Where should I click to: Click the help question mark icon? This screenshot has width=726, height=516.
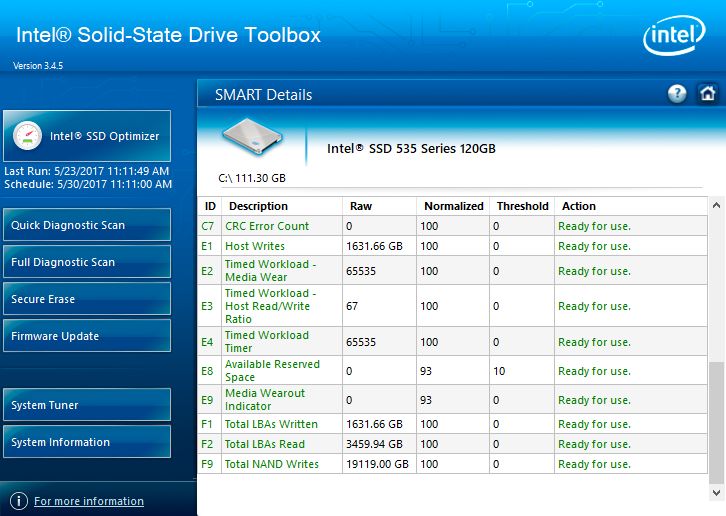coord(677,94)
